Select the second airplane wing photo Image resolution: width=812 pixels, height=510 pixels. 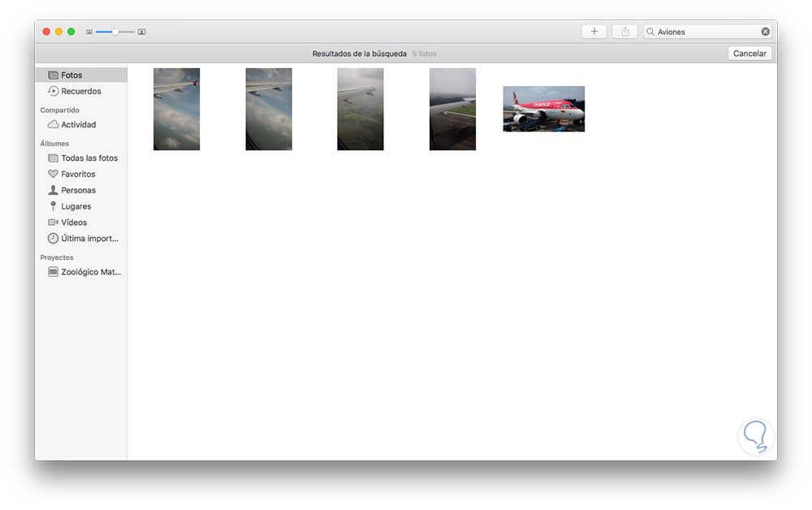pos(269,110)
